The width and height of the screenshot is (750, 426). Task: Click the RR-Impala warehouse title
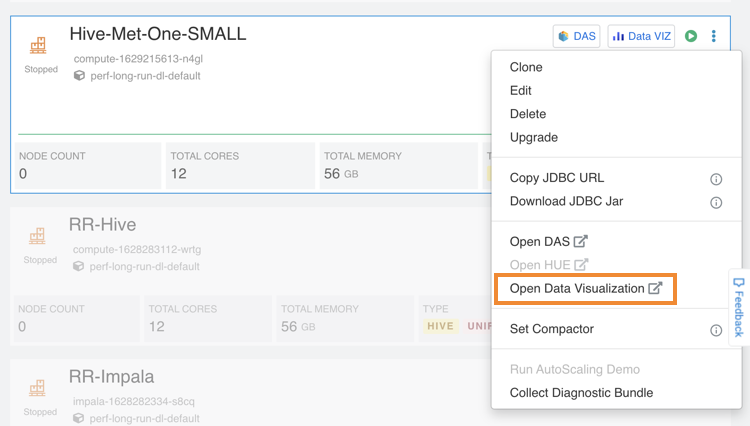click(112, 377)
